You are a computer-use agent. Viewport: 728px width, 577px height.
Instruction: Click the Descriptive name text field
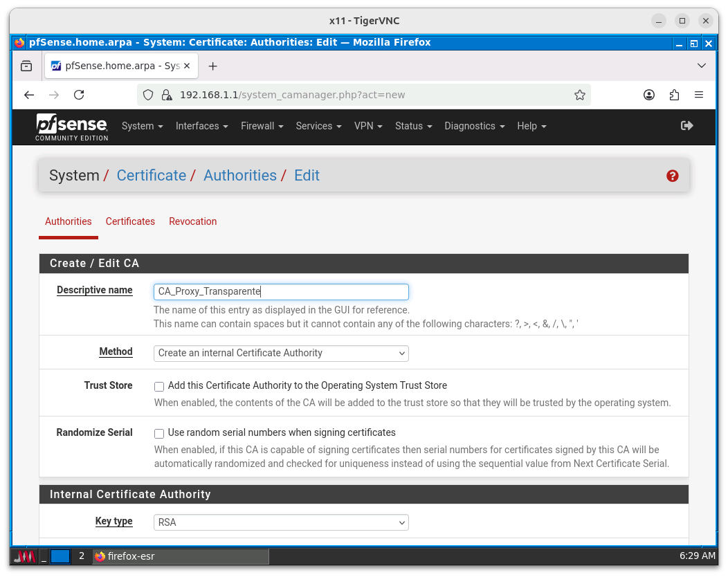click(x=281, y=292)
